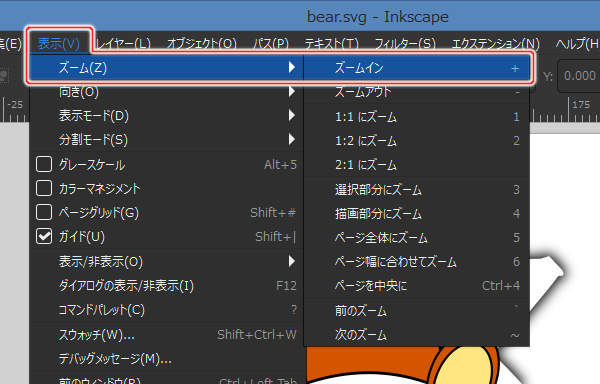Choose 選択部分にズーム
The height and width of the screenshot is (384, 600).
pyautogui.click(x=417, y=189)
